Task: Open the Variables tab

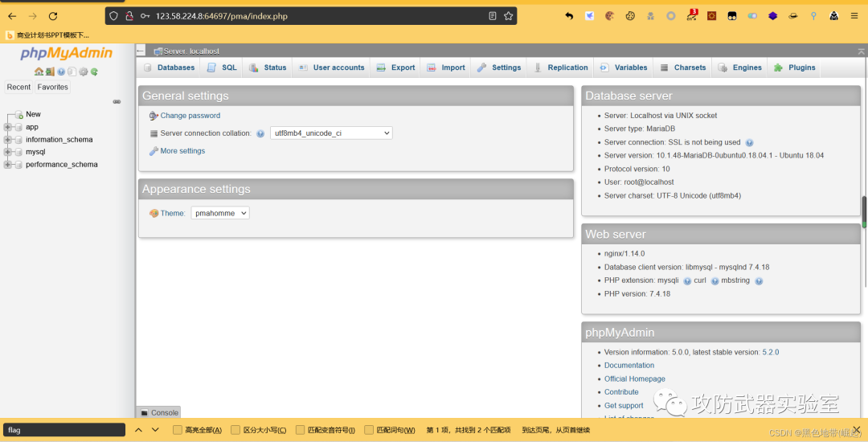Action: 624,68
